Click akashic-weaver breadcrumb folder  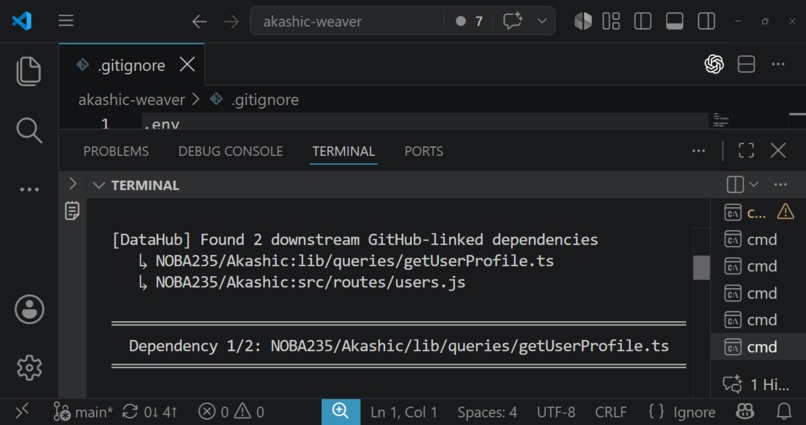coord(132,100)
